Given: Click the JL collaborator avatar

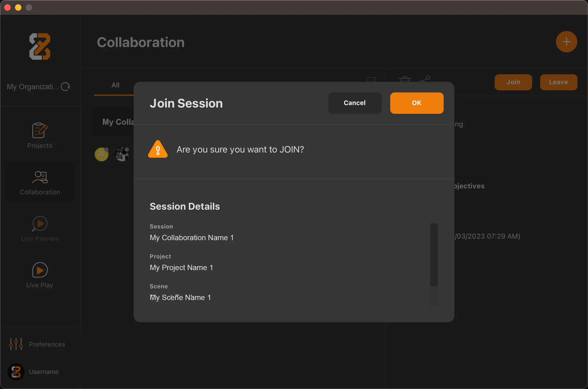Looking at the screenshot, I should click(101, 154).
